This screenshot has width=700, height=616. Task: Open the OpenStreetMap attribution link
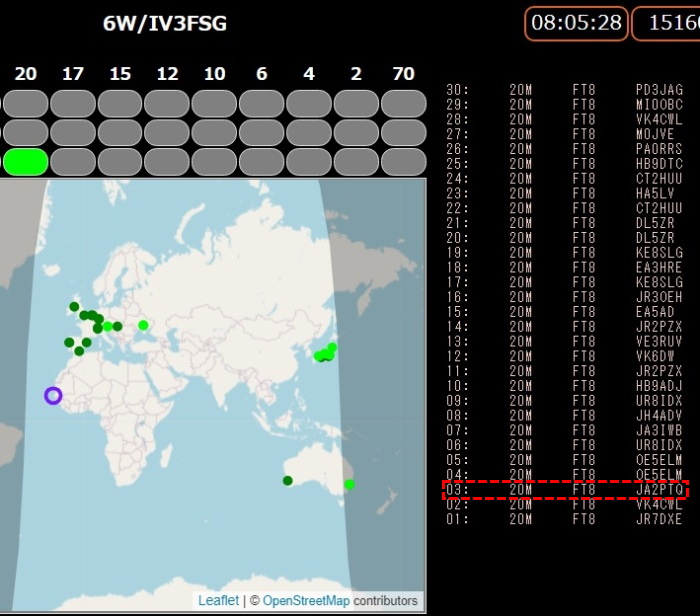pos(306,600)
